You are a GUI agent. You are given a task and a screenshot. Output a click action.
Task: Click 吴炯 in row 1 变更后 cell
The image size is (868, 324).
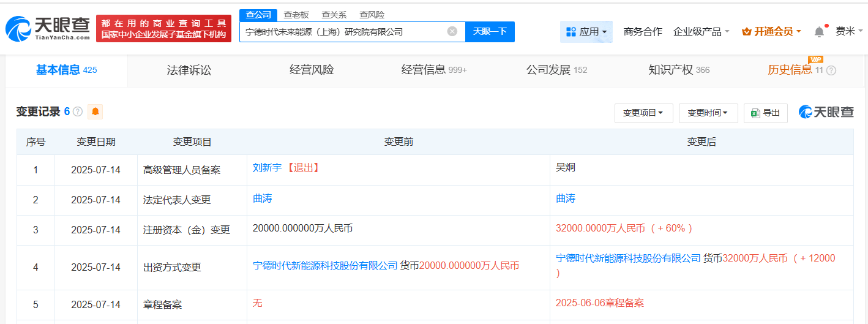coord(566,167)
